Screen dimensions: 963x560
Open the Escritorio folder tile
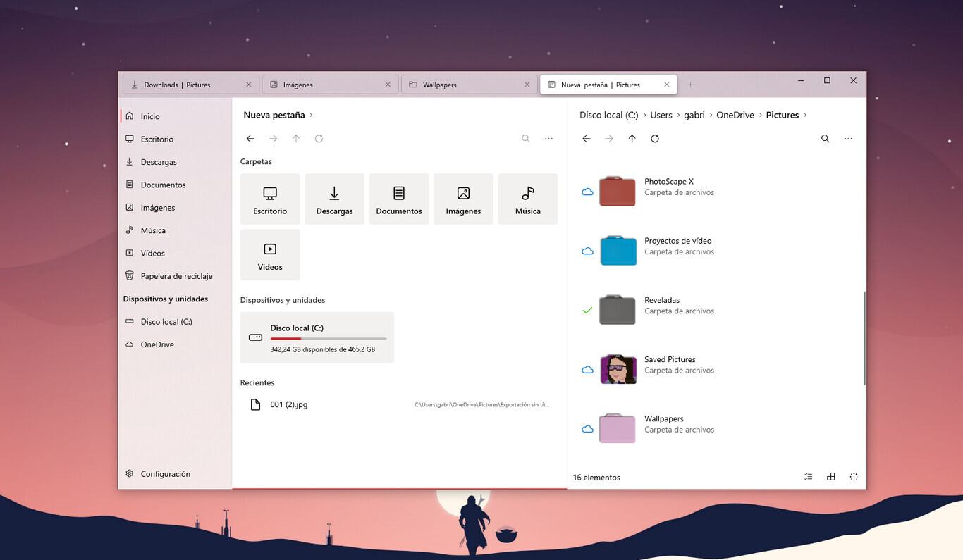(x=269, y=198)
